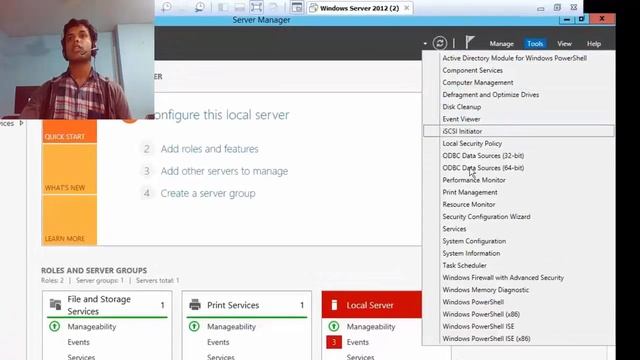Screen dimensions: 640x360
Task: Click the Print Services printer icon
Action: coord(195,304)
